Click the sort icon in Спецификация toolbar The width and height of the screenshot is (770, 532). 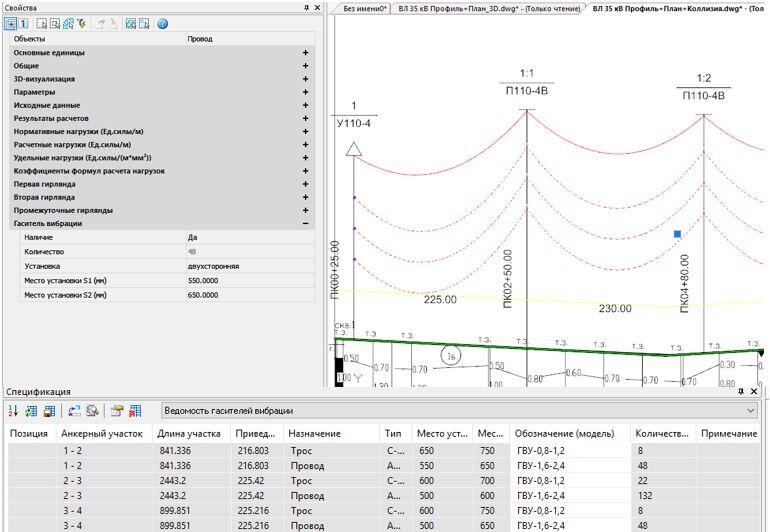(x=13, y=410)
